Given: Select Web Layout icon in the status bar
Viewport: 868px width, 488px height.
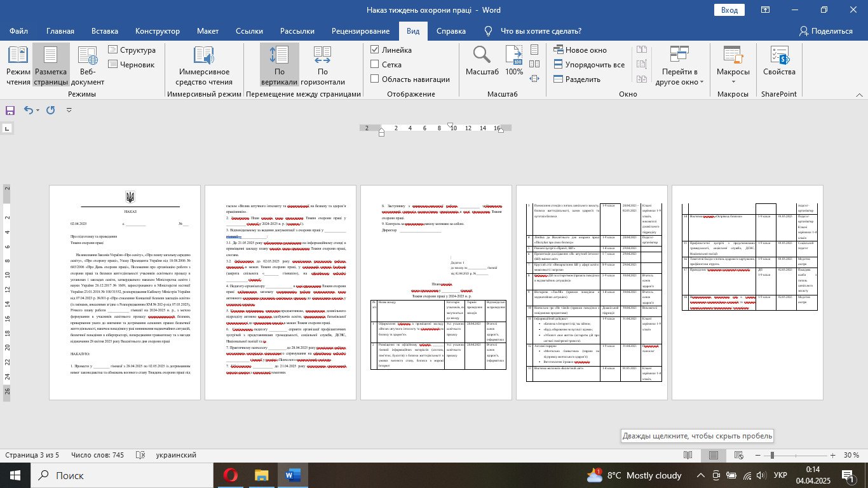Looking at the screenshot, I should click(x=740, y=456).
